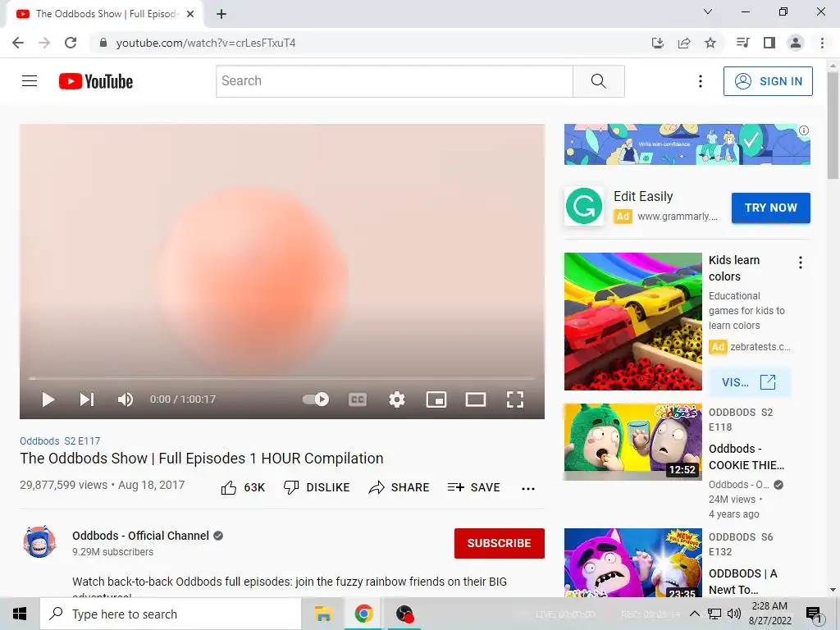This screenshot has height=630, width=840.
Task: Switch to theater mode
Action: click(476, 399)
